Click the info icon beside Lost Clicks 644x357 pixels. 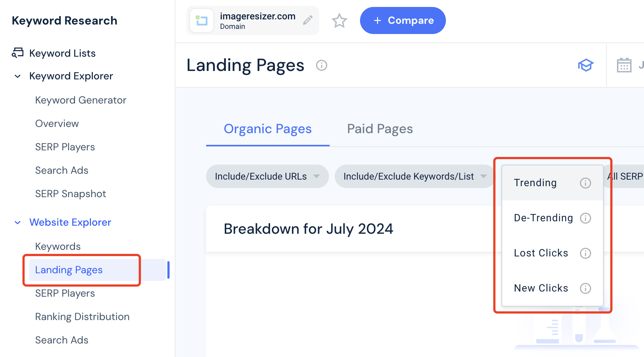(586, 253)
